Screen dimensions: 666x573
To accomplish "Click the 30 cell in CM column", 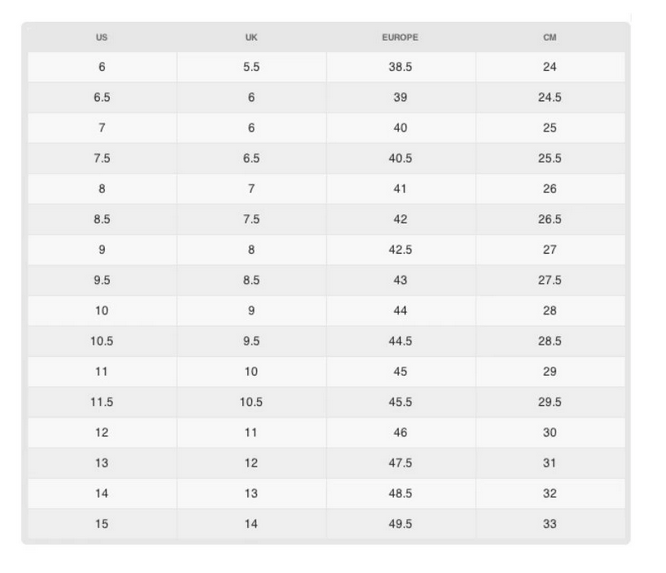I will [550, 433].
